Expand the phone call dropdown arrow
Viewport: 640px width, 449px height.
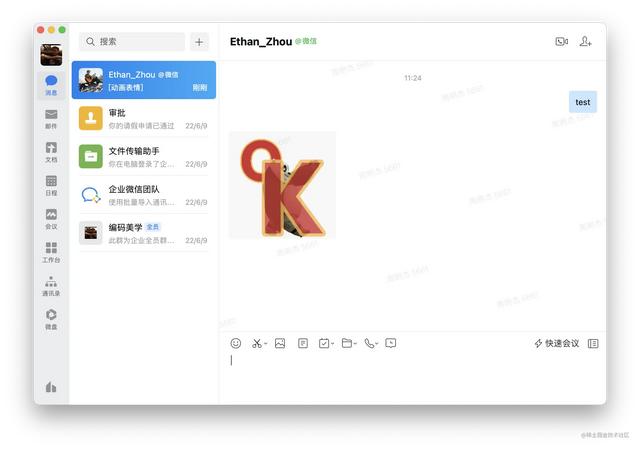tap(376, 344)
